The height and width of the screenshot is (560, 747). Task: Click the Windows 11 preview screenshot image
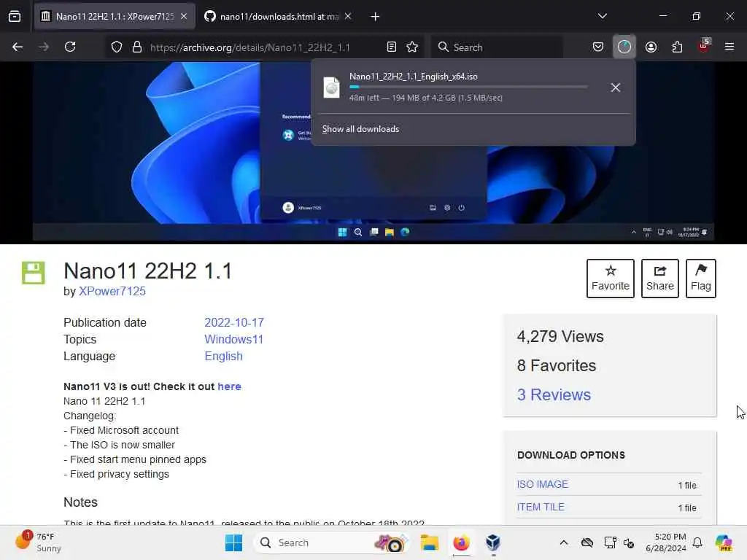[x=373, y=152]
